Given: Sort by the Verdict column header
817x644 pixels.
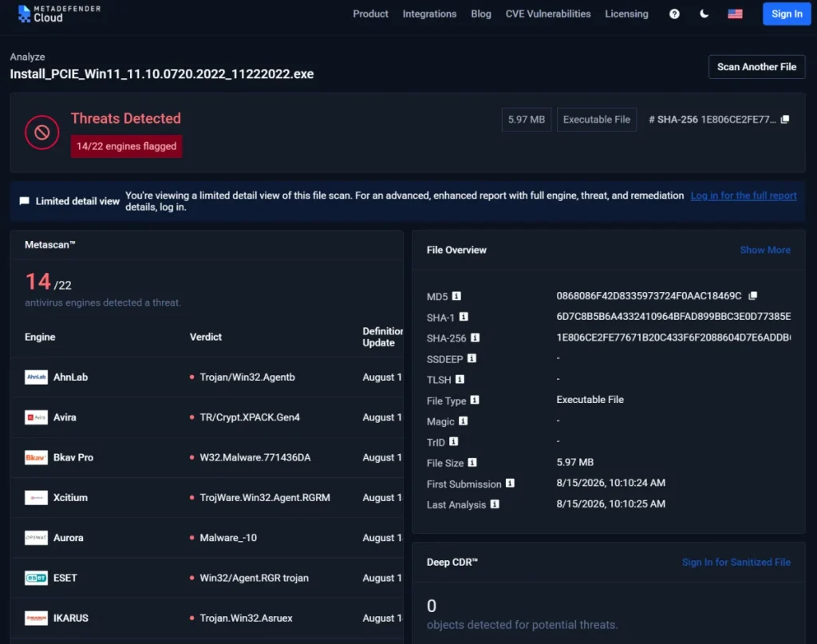Looking at the screenshot, I should pyautogui.click(x=206, y=337).
